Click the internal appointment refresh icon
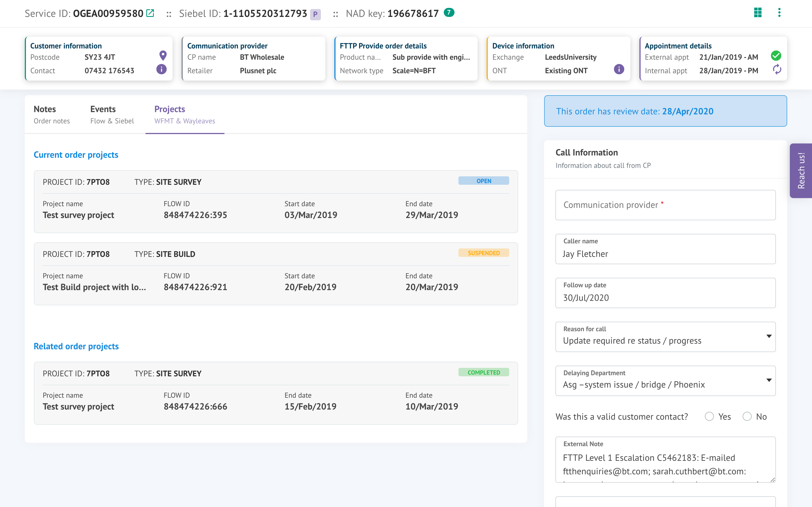 click(777, 69)
